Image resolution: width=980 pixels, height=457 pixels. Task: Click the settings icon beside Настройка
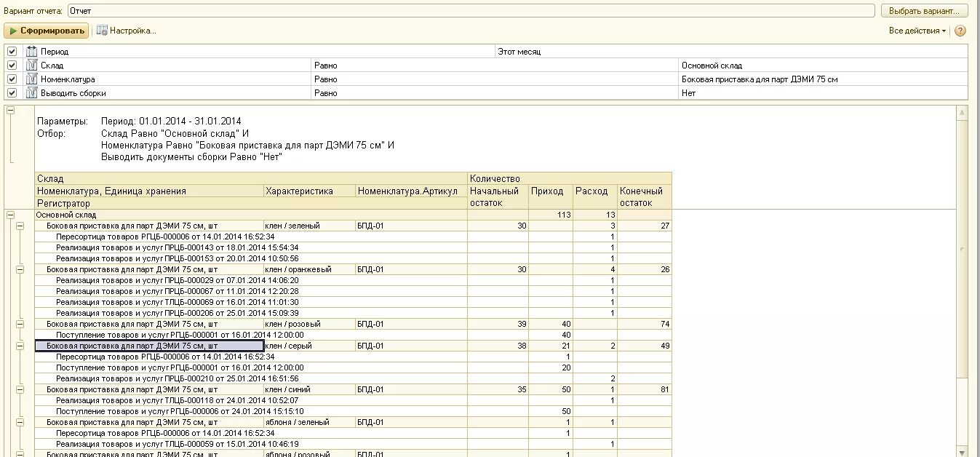[102, 31]
